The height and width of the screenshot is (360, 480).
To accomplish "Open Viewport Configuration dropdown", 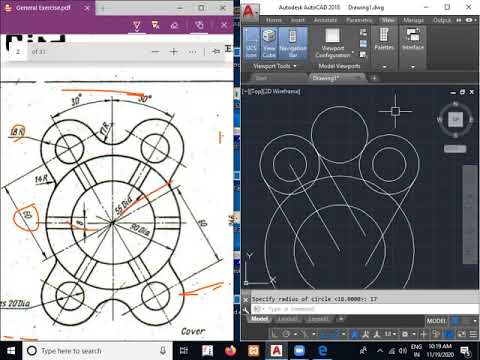I will (x=333, y=43).
